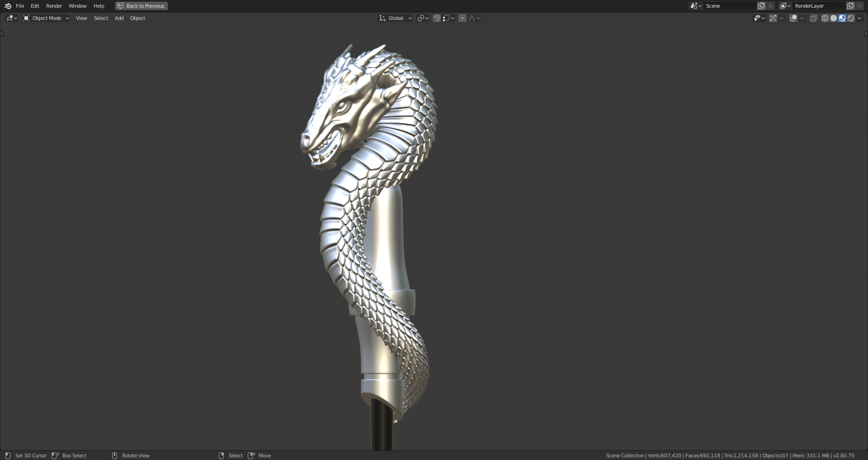Open the Help menu

pos(99,6)
